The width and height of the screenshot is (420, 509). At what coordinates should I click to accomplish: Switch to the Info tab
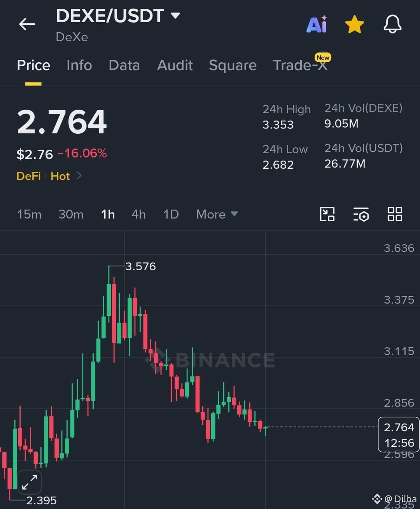tap(79, 65)
